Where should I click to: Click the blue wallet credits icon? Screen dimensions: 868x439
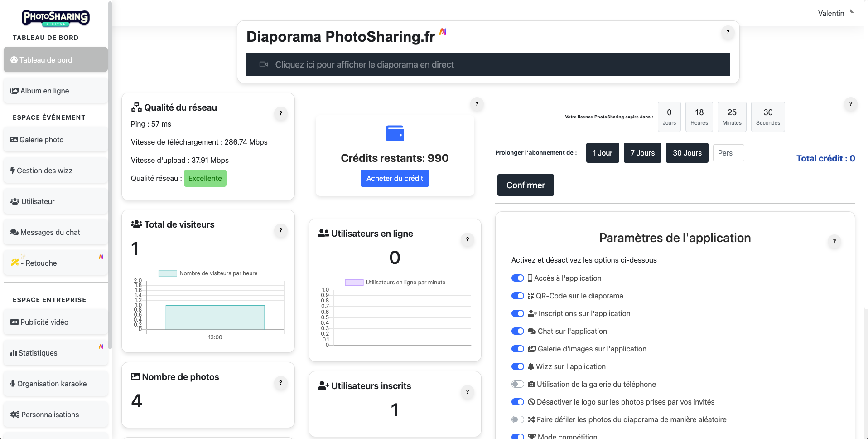point(395,133)
